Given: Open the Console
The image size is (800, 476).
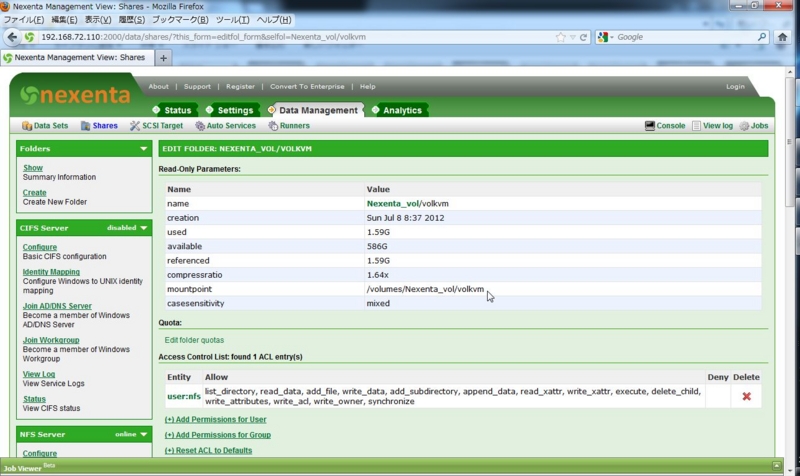Looking at the screenshot, I should pos(665,126).
